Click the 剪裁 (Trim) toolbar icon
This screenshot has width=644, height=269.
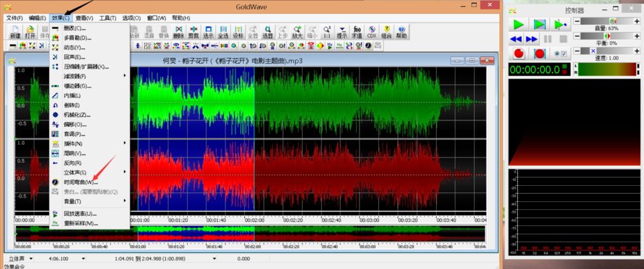point(194,32)
